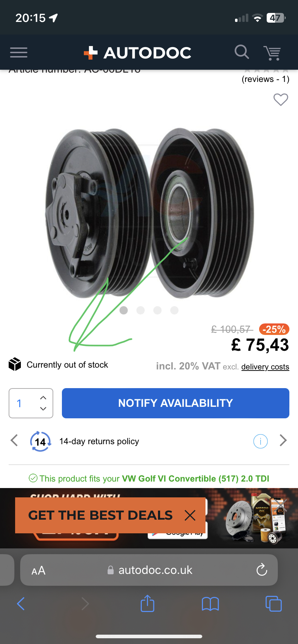Open Safari reader text size menu
298x644 pixels.
click(39, 570)
